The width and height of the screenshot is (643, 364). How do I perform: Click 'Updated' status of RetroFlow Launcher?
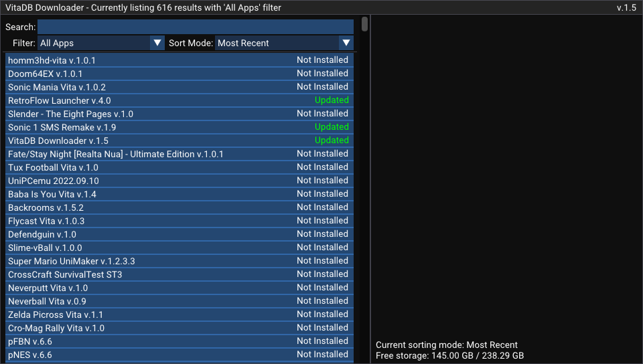click(x=332, y=100)
